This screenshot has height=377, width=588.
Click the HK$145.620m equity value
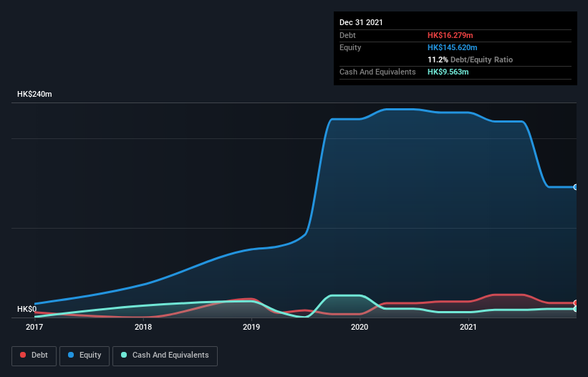(x=452, y=47)
